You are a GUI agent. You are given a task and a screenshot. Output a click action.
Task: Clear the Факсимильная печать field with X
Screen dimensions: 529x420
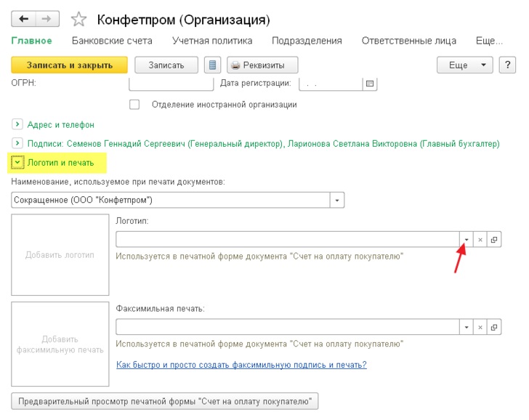click(x=480, y=327)
